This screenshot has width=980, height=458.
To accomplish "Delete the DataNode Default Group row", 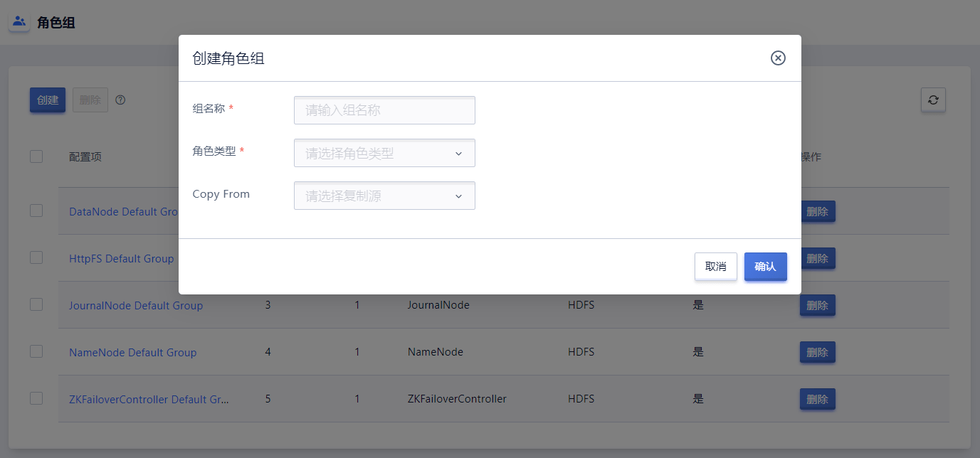I will [818, 211].
